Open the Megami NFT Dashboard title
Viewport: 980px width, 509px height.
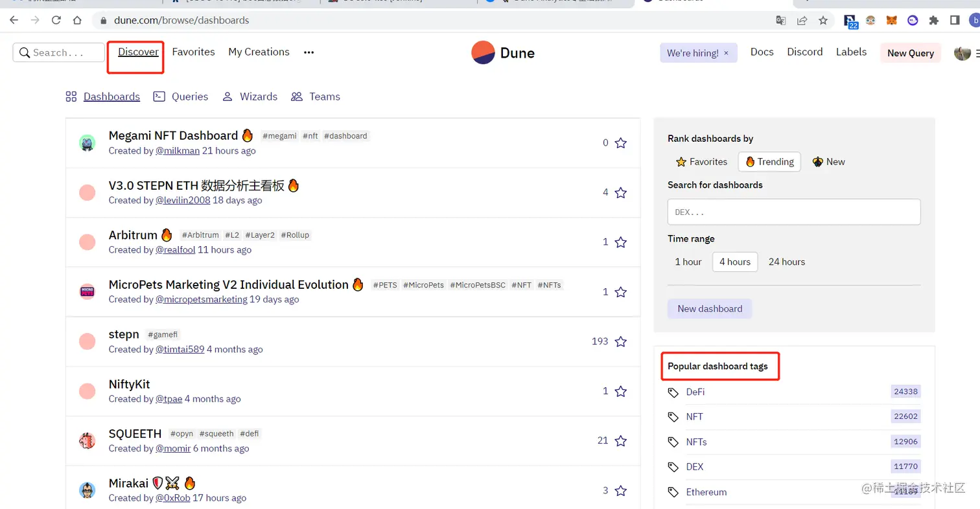[173, 135]
